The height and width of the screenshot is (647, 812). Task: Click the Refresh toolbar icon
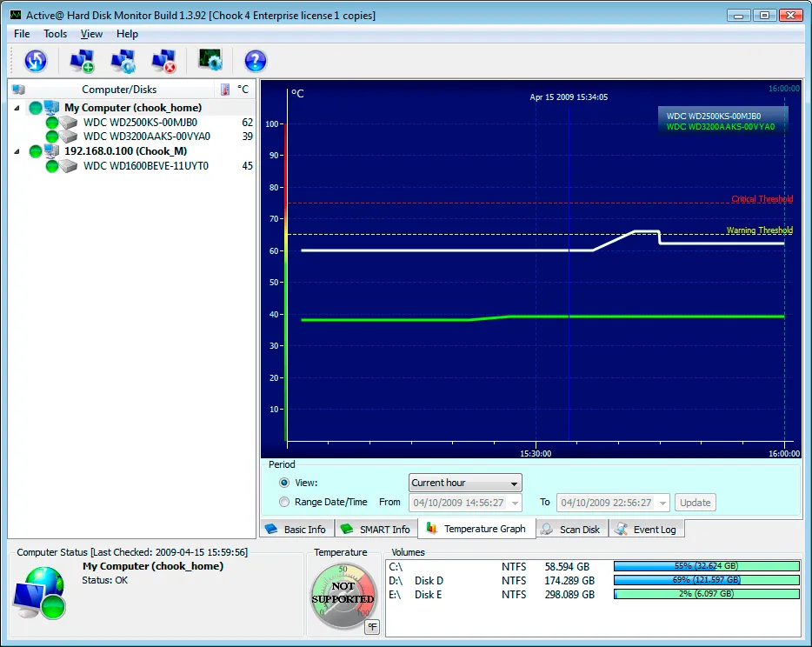pos(35,61)
